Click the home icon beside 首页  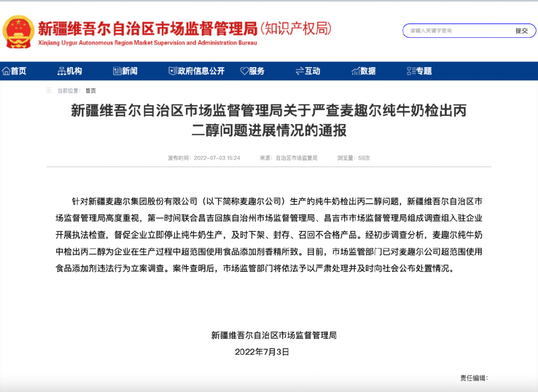[6, 70]
